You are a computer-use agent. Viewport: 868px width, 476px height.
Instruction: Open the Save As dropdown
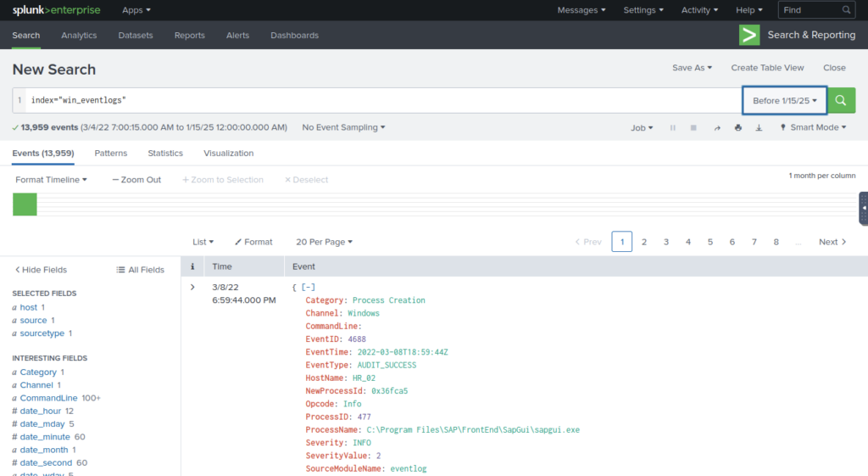click(692, 68)
